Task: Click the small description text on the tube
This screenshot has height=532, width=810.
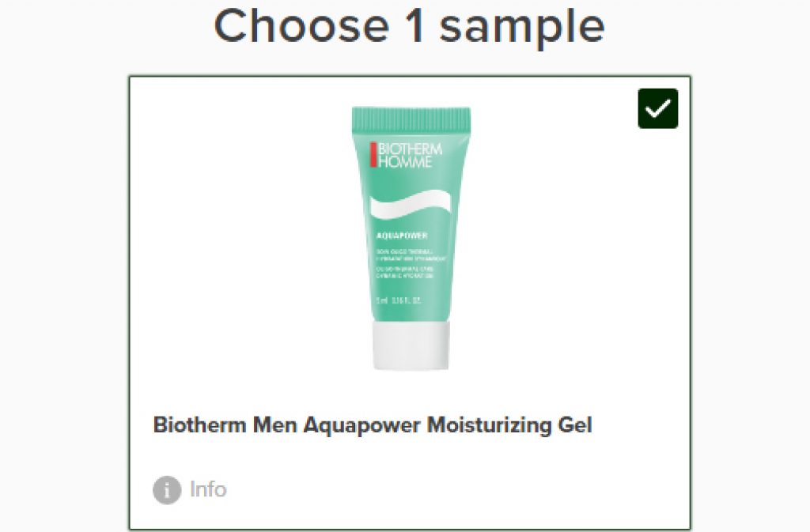Action: pyautogui.click(x=411, y=264)
